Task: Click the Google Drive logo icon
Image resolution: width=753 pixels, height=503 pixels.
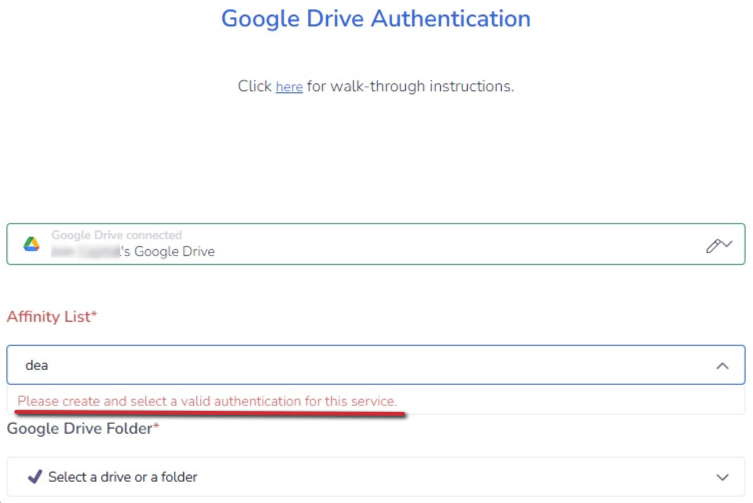Action: [31, 244]
